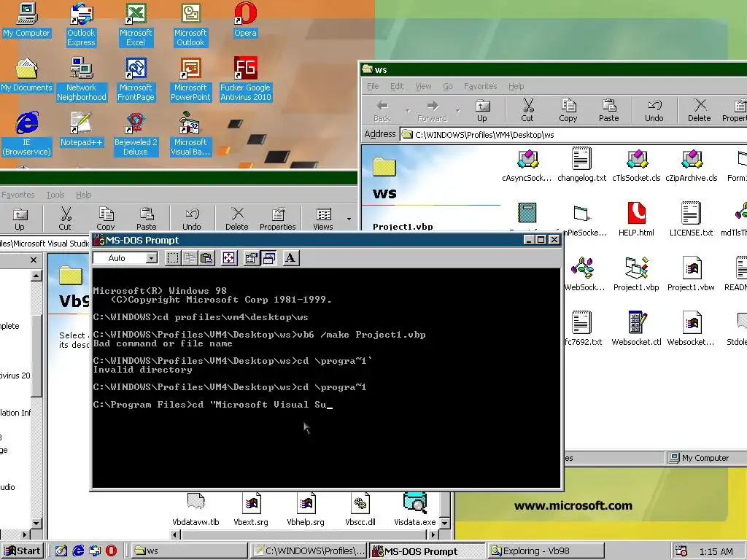
Task: Click Cut in ws window toolbar
Action: 527,111
